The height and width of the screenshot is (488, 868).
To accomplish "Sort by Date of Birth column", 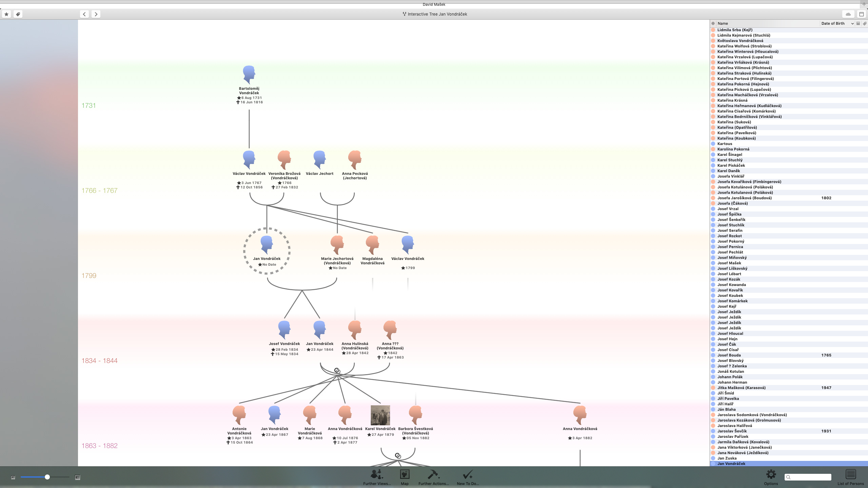I will 837,23.
